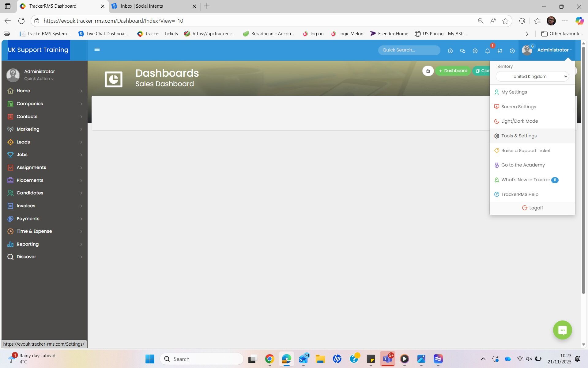Open the green live chat widget

(x=562, y=330)
